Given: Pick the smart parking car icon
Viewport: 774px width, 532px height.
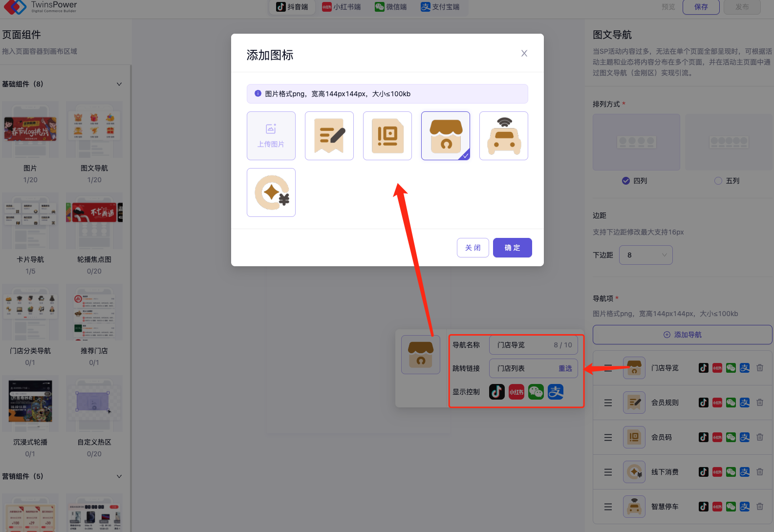Looking at the screenshot, I should pos(504,136).
